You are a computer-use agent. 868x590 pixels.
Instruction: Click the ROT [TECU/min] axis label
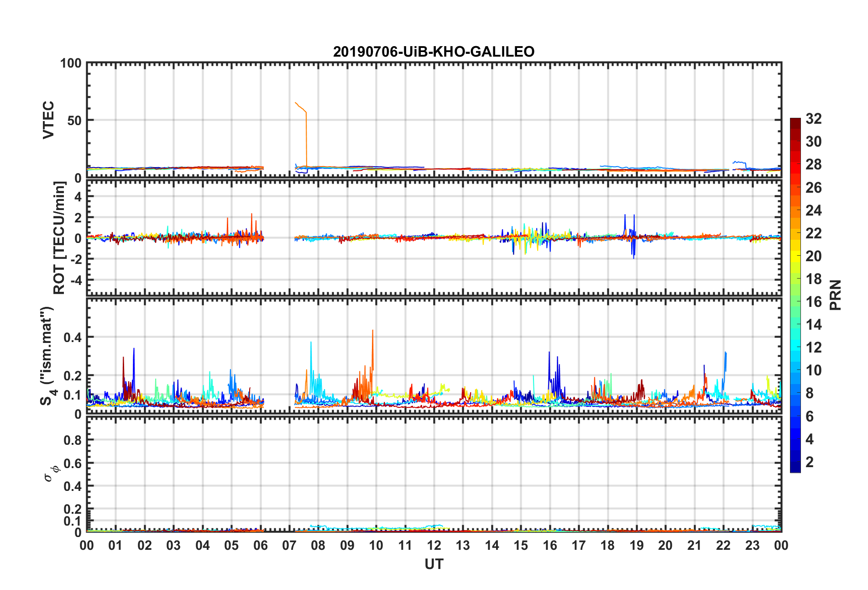(x=59, y=238)
